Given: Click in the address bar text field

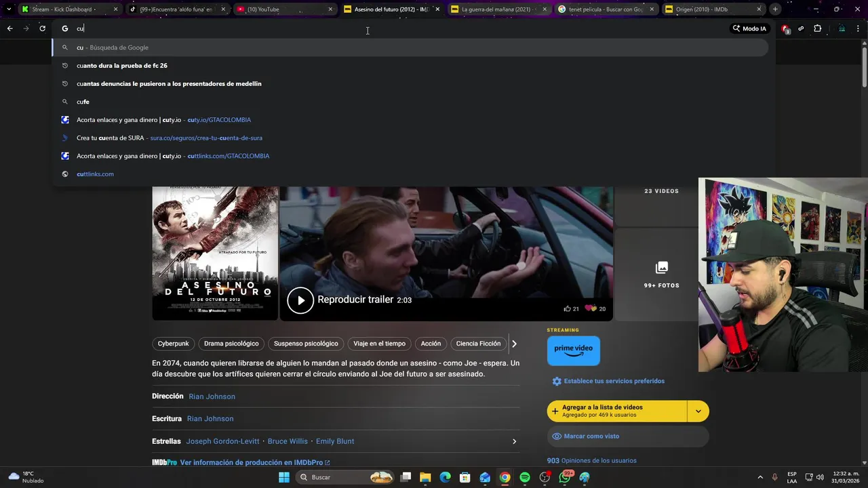Looking at the screenshot, I should click(x=400, y=28).
